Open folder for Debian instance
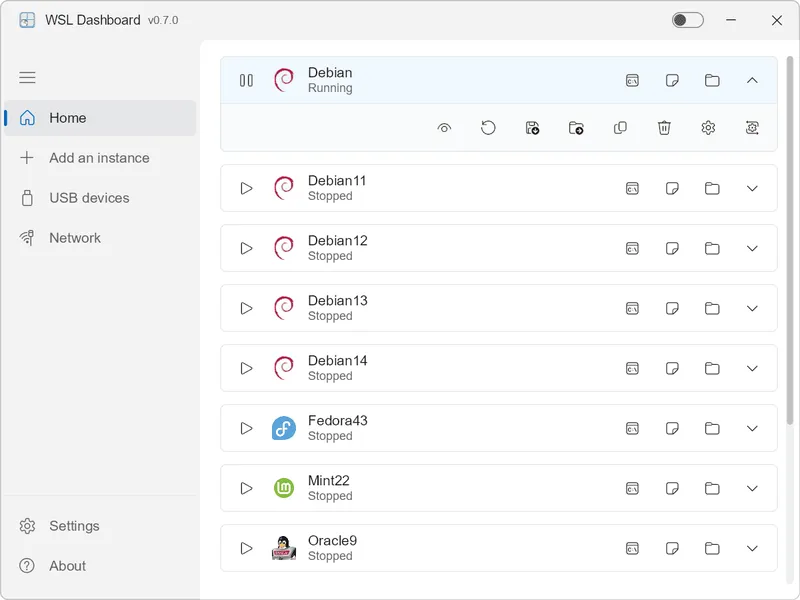 click(712, 81)
